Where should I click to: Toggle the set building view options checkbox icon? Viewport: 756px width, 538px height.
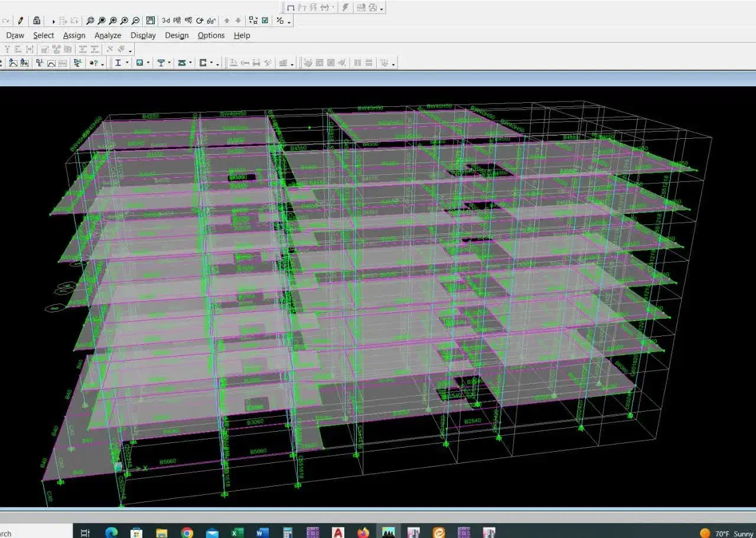pyautogui.click(x=265, y=21)
